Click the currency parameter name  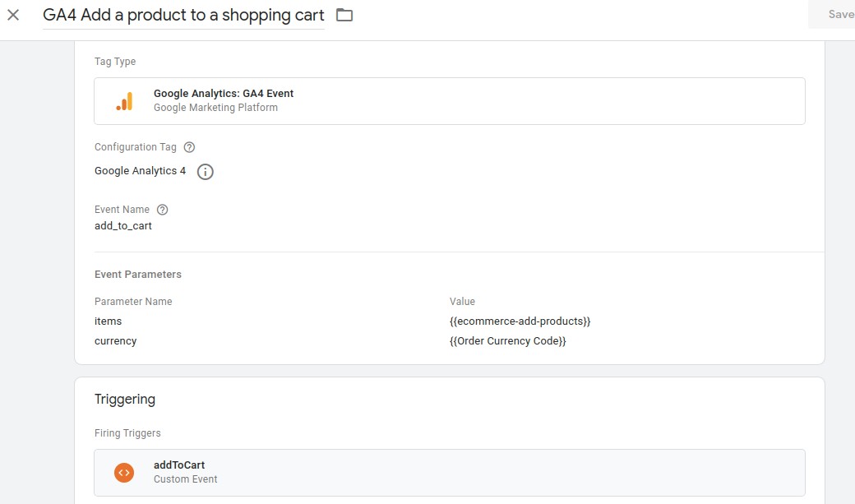click(x=115, y=341)
